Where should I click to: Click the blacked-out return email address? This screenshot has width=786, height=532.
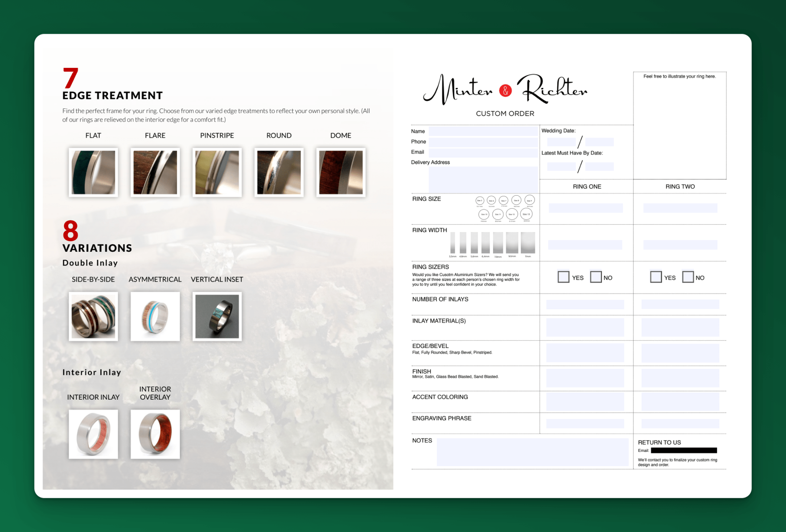(684, 451)
